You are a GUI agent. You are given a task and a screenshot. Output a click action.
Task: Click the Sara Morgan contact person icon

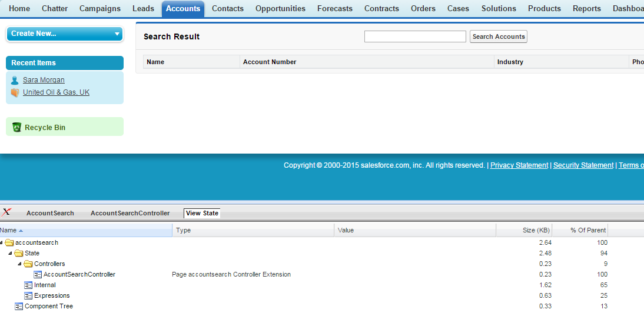pos(15,80)
